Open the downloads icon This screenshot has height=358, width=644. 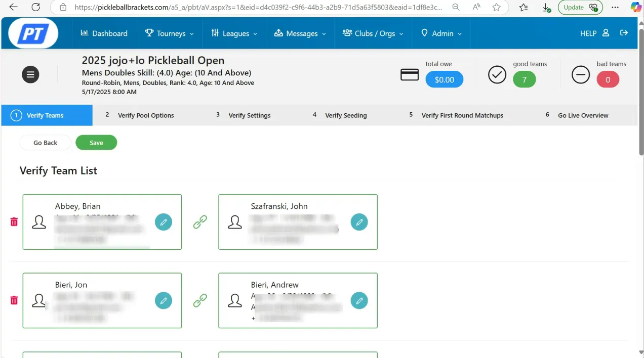point(546,7)
